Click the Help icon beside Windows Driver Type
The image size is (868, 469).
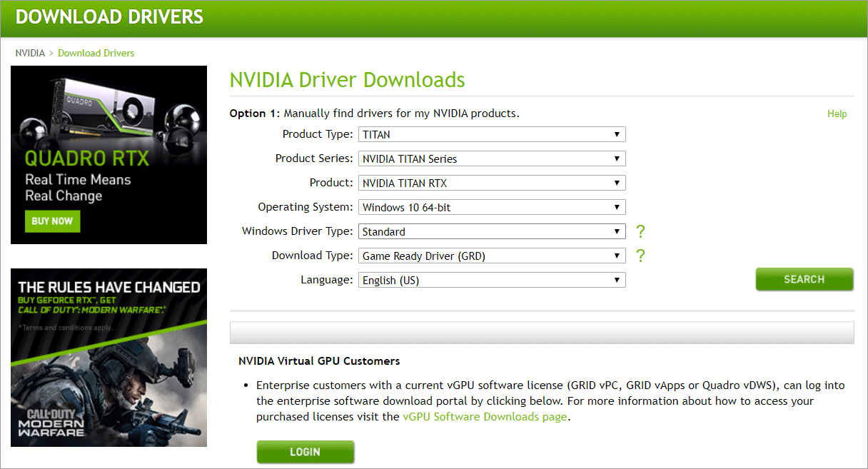tap(640, 232)
